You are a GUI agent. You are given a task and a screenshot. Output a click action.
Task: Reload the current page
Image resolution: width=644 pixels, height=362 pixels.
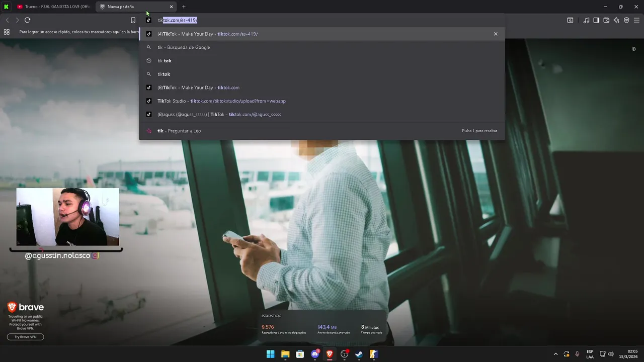click(27, 20)
